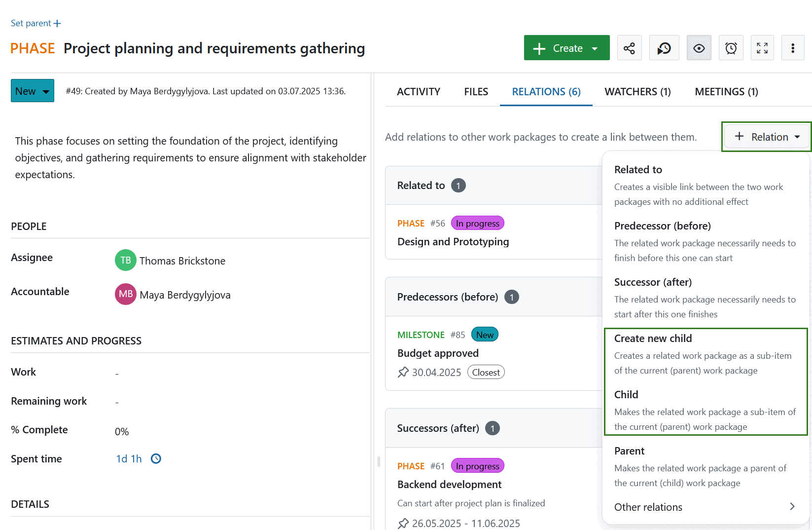Switch to the WATCHERS tab
The width and height of the screenshot is (812, 530).
pyautogui.click(x=637, y=91)
